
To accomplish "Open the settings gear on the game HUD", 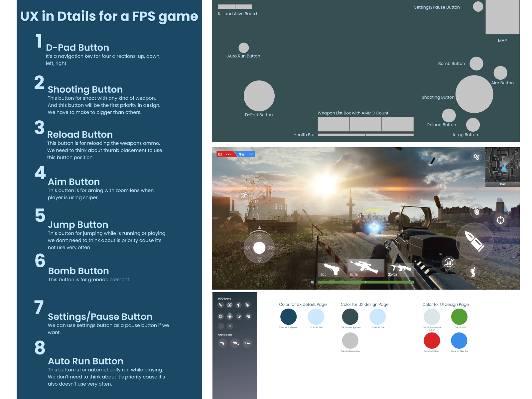I will pos(475,157).
